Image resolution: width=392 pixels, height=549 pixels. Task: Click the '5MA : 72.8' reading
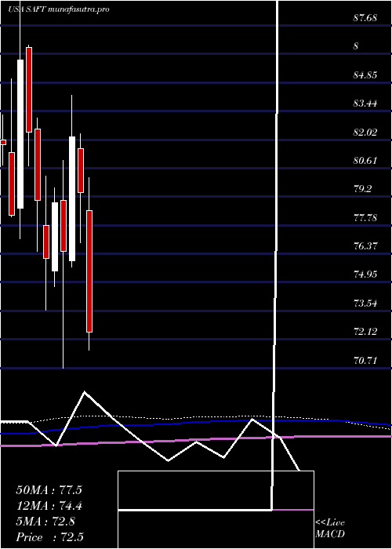tap(45, 522)
